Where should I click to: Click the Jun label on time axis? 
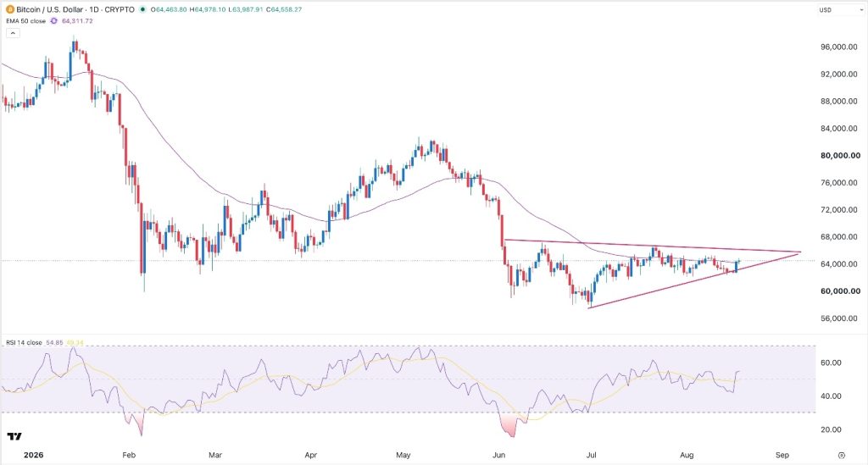pyautogui.click(x=498, y=455)
